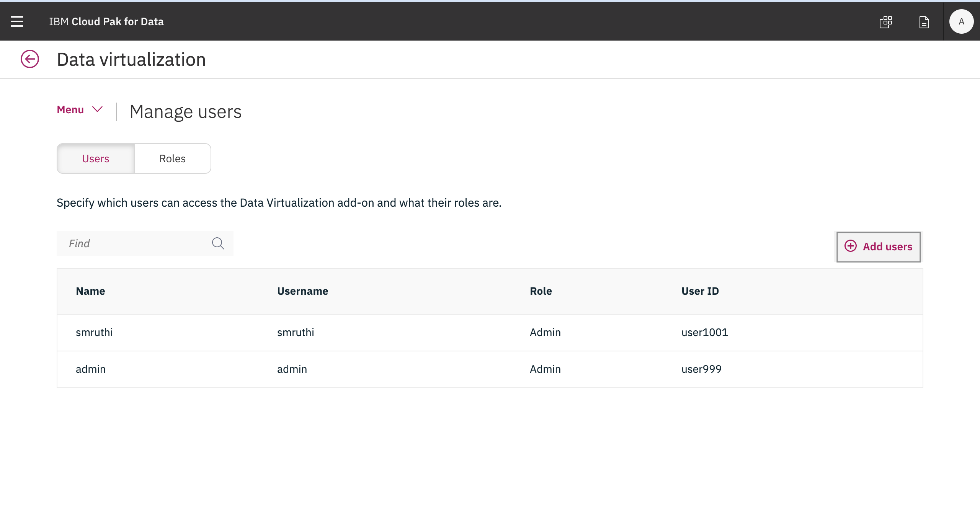Open the add-ons catalog grid icon
980x529 pixels.
pyautogui.click(x=886, y=22)
